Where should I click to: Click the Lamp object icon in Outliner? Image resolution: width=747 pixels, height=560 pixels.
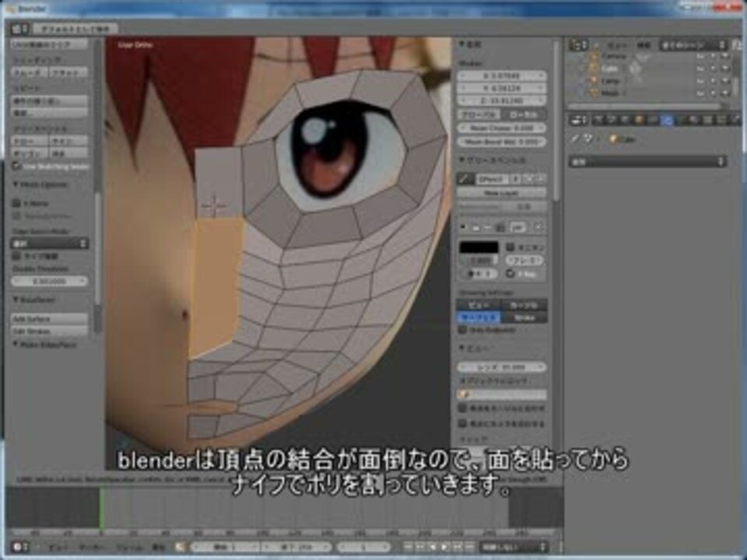[x=594, y=81]
